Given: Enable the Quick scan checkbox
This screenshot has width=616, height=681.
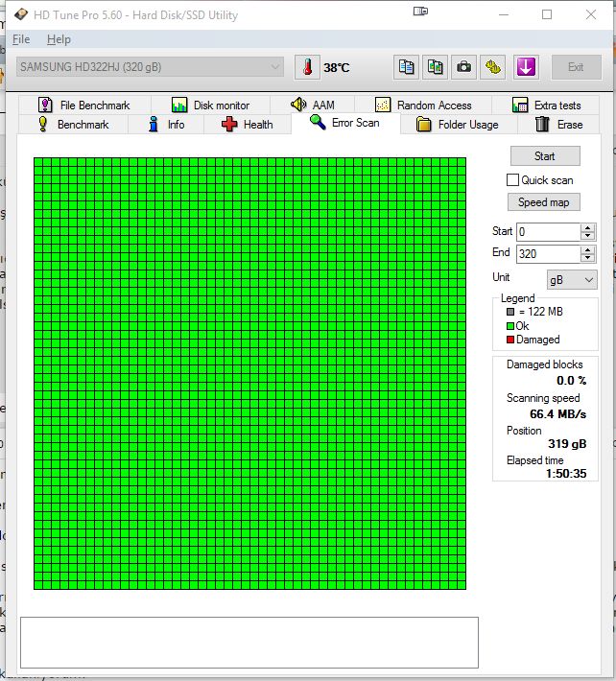Looking at the screenshot, I should [512, 179].
